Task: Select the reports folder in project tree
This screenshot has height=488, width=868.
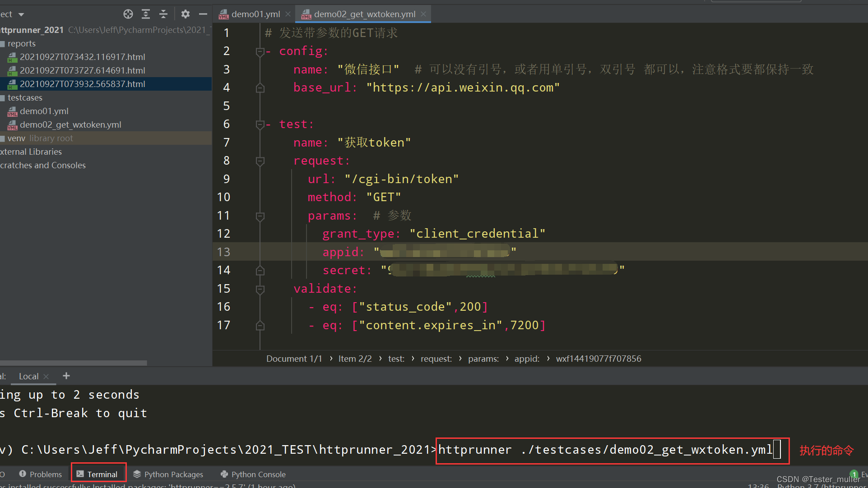Action: tap(21, 43)
